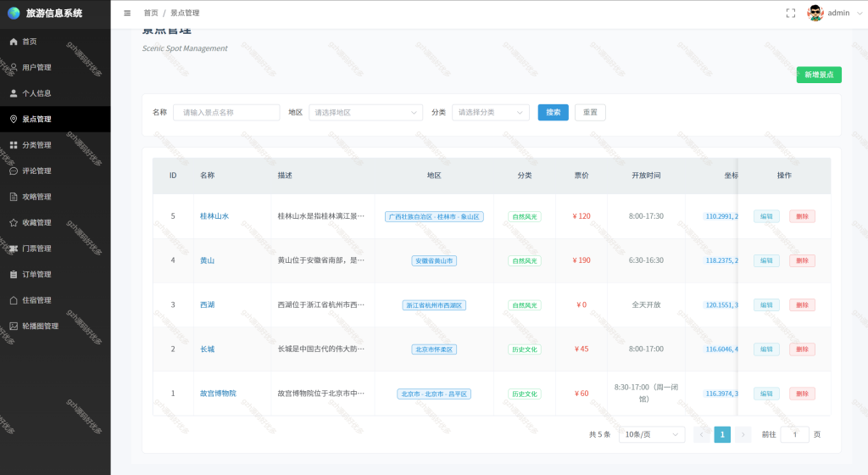Click the 广西壮族自治区 region tag
Screen dimensions: 868x475
pos(434,216)
